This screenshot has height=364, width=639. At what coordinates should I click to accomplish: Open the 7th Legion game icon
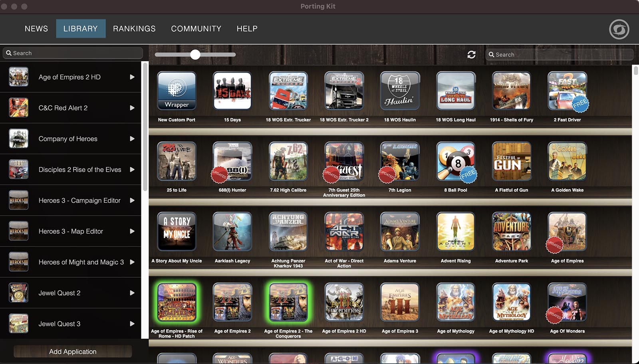(400, 162)
